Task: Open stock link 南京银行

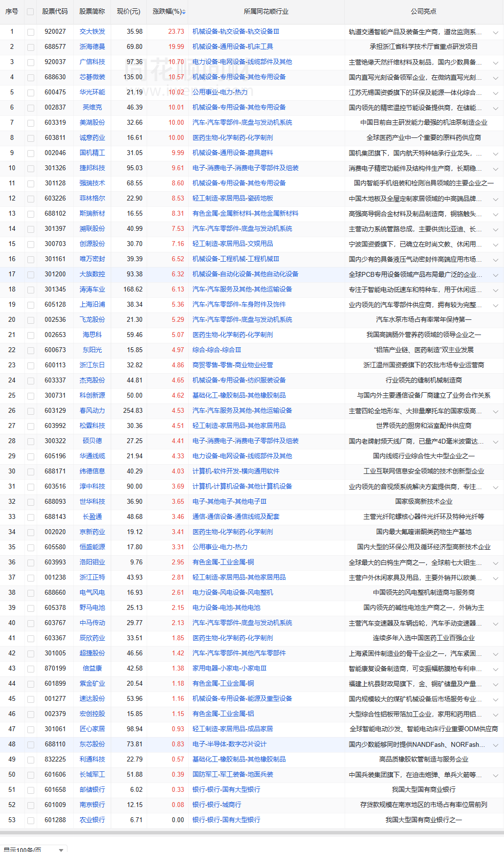Action: (92, 805)
